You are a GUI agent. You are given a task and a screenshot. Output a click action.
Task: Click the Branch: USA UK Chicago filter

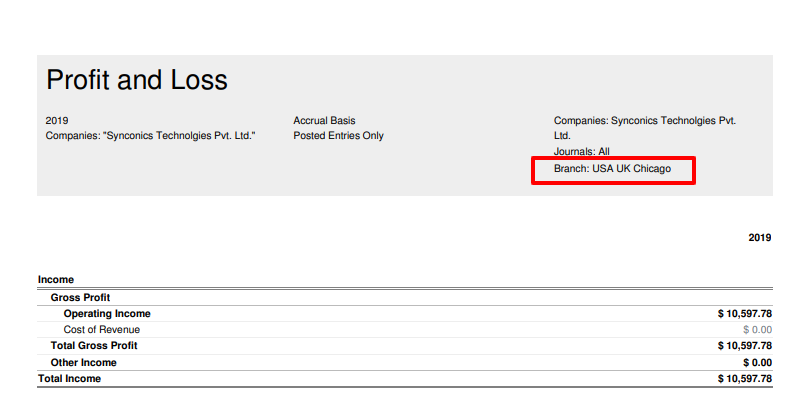tap(612, 170)
